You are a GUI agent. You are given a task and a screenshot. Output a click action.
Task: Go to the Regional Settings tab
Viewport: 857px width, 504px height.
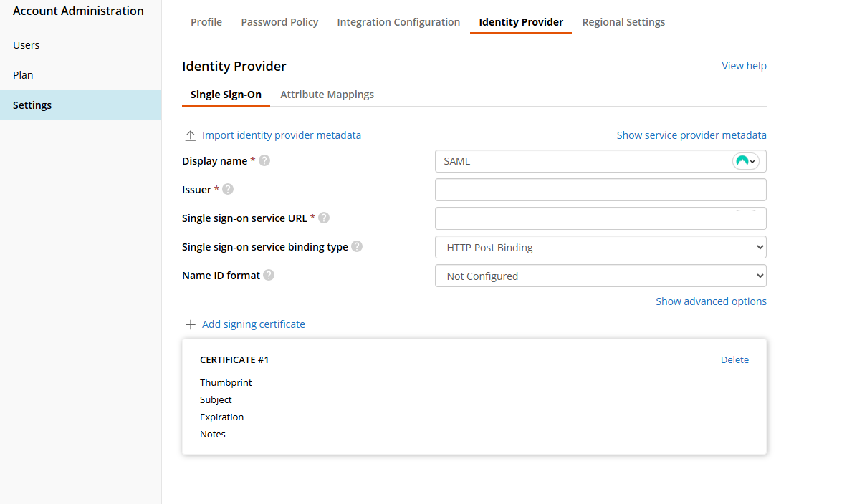[x=623, y=22]
